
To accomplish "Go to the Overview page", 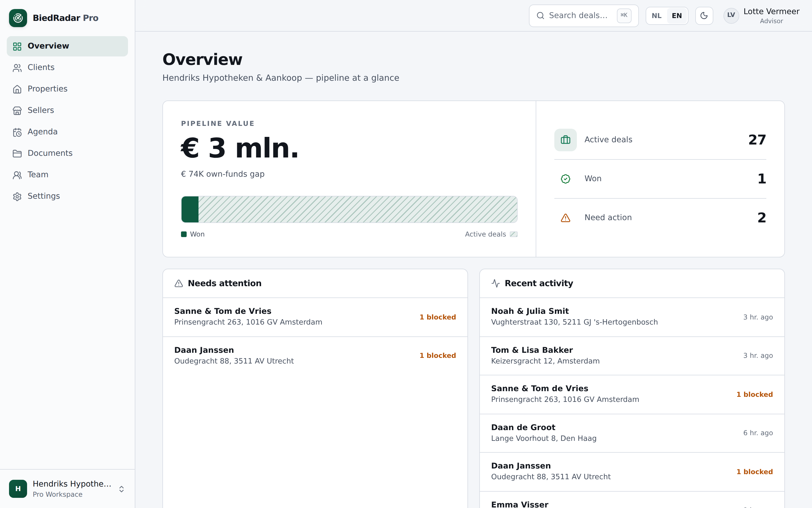I will pyautogui.click(x=67, y=46).
